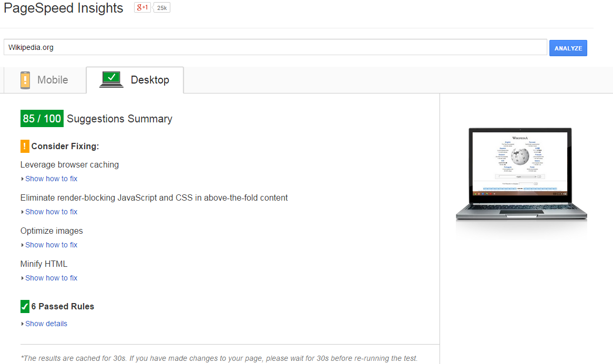This screenshot has height=364, width=613.
Task: Click the orange mobile phone warning icon
Action: point(25,80)
